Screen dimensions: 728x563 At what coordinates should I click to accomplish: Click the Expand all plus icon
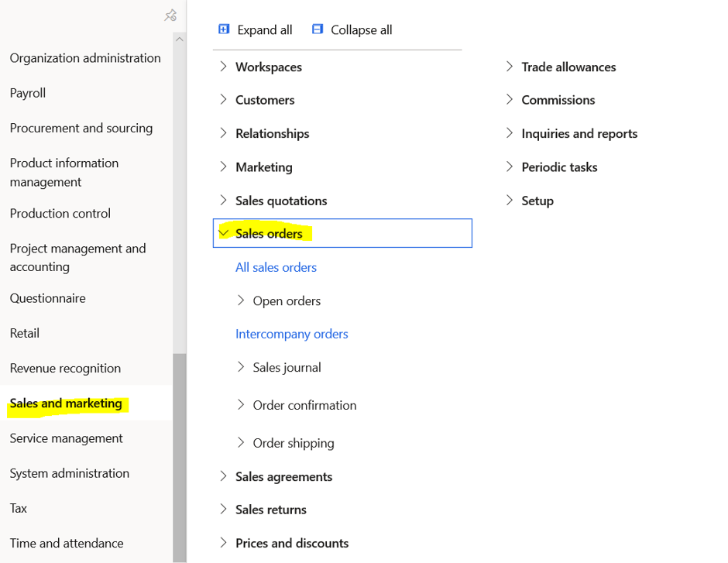click(x=224, y=29)
